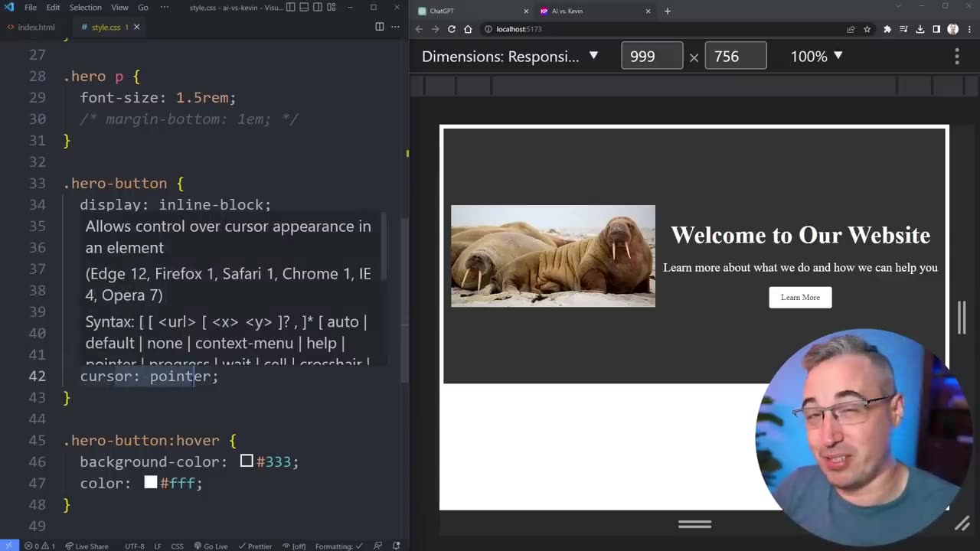This screenshot has width=980, height=551.
Task: Go to browser home page
Action: 468,29
